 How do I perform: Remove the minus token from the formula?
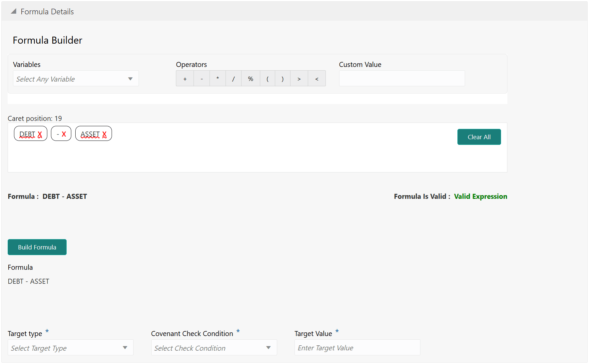(x=64, y=134)
